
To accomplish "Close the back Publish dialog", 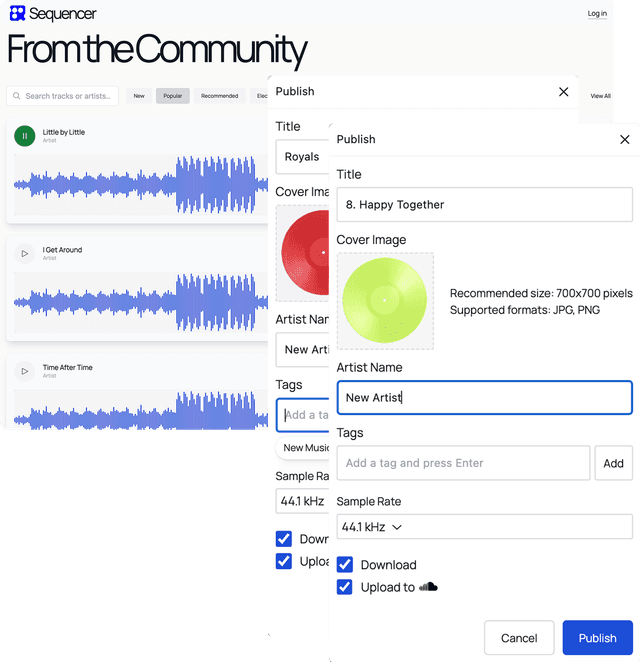I will (x=563, y=92).
